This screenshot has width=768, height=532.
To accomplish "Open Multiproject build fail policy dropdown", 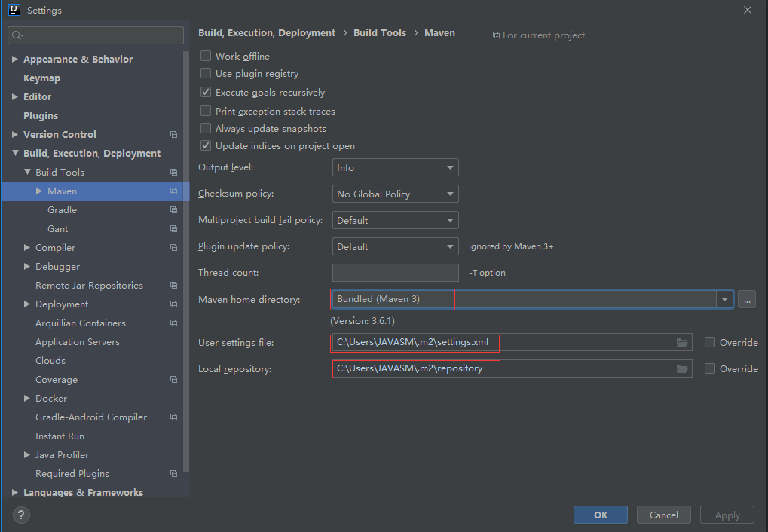I will point(395,221).
